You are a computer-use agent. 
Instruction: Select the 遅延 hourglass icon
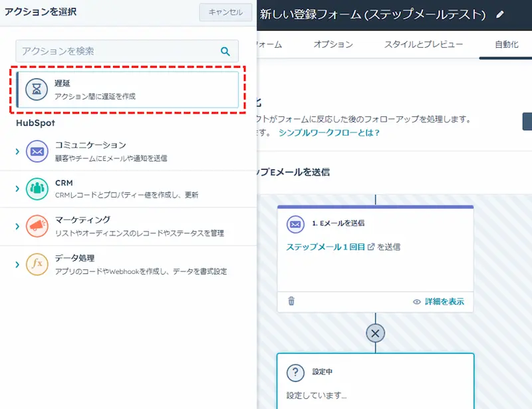click(37, 89)
